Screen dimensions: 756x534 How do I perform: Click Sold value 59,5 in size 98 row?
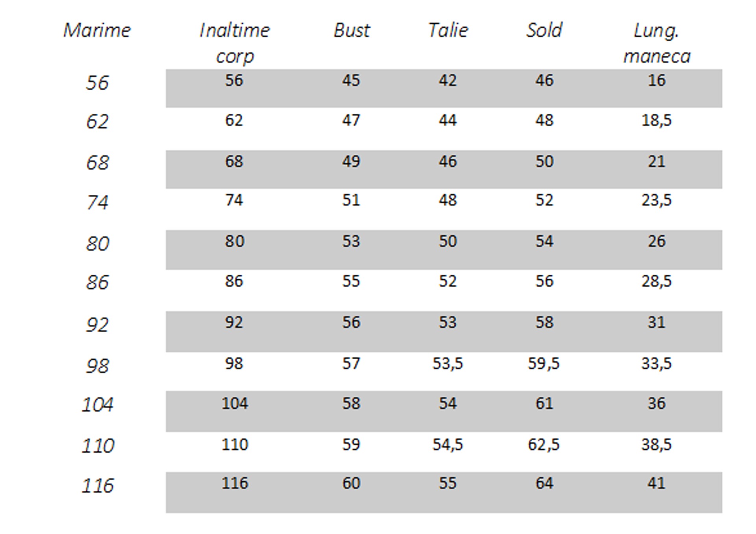(x=544, y=364)
